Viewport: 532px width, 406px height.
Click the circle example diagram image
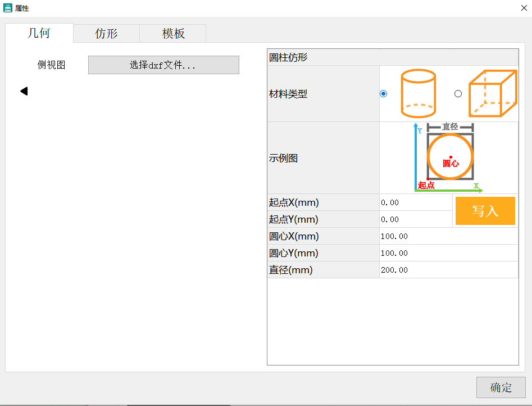click(450, 157)
